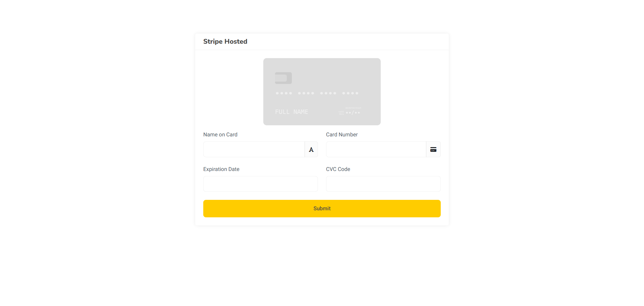
Task: Click the credit card icon beside Card Number
Action: click(433, 149)
